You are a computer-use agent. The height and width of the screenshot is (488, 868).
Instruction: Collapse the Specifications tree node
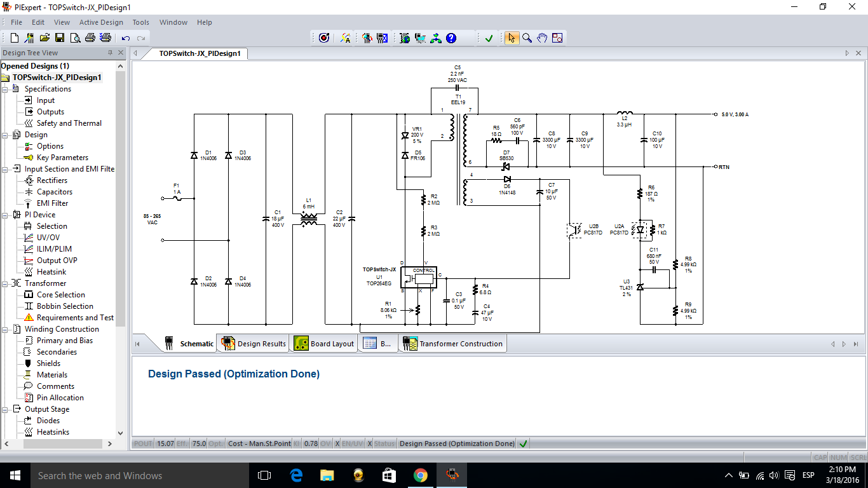coord(6,89)
